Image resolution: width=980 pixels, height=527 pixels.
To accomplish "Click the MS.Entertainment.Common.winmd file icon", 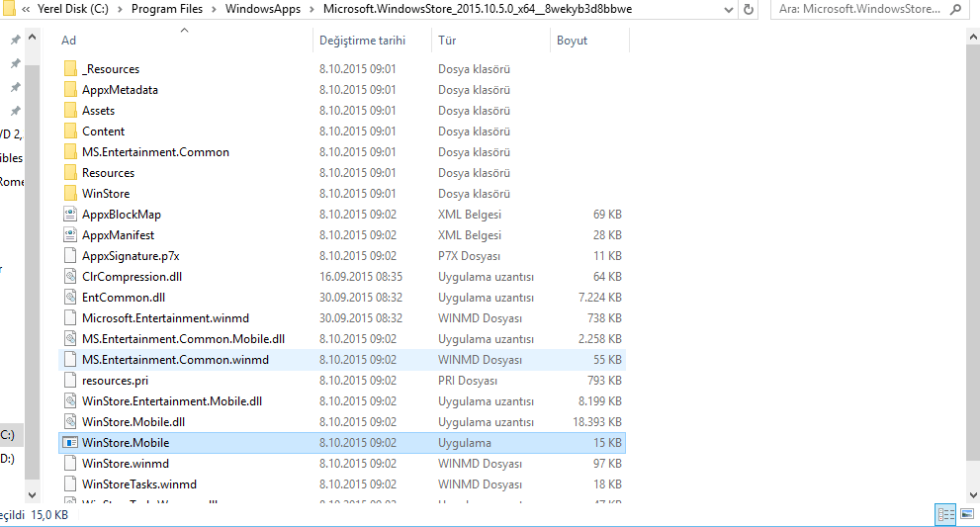I will pyautogui.click(x=70, y=360).
